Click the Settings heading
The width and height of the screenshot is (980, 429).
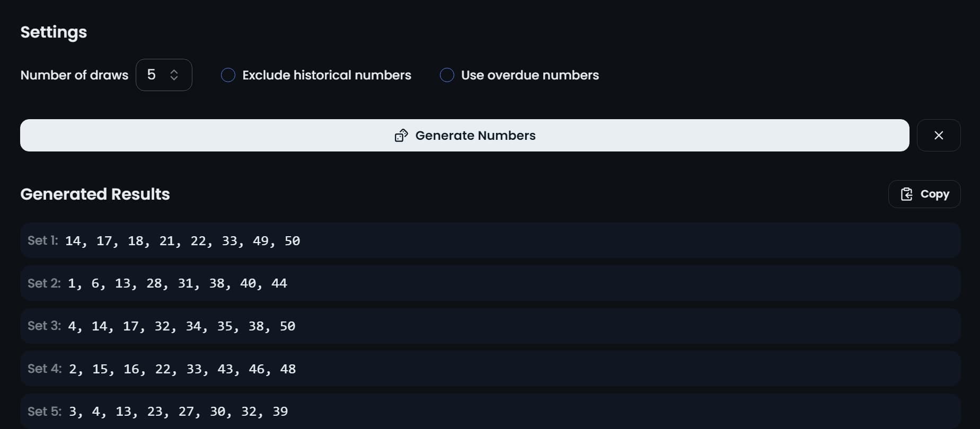[x=54, y=32]
